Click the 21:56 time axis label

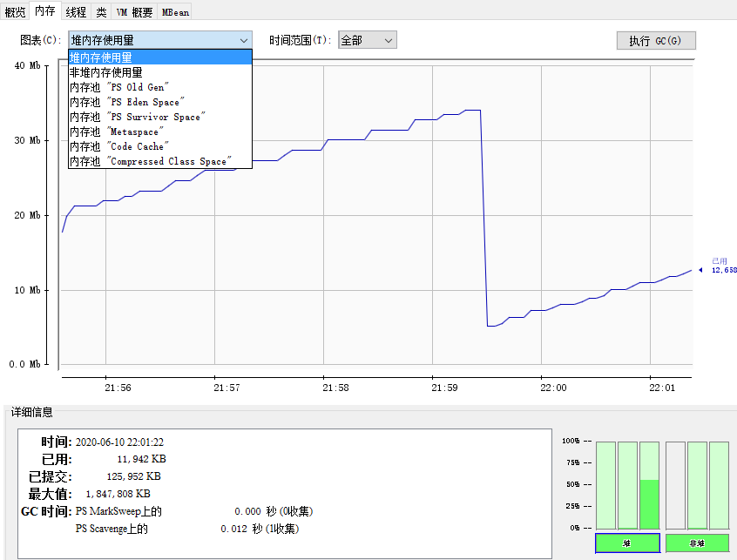coord(118,388)
